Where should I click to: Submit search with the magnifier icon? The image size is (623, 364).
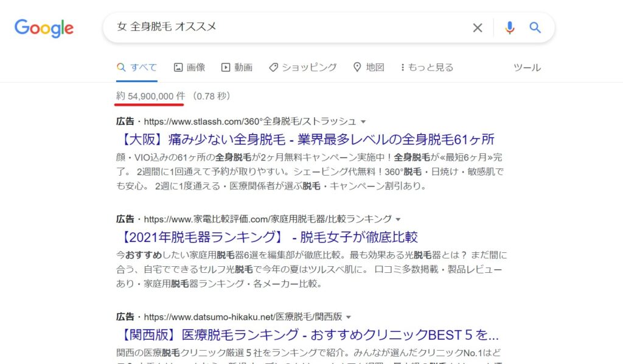tap(535, 27)
